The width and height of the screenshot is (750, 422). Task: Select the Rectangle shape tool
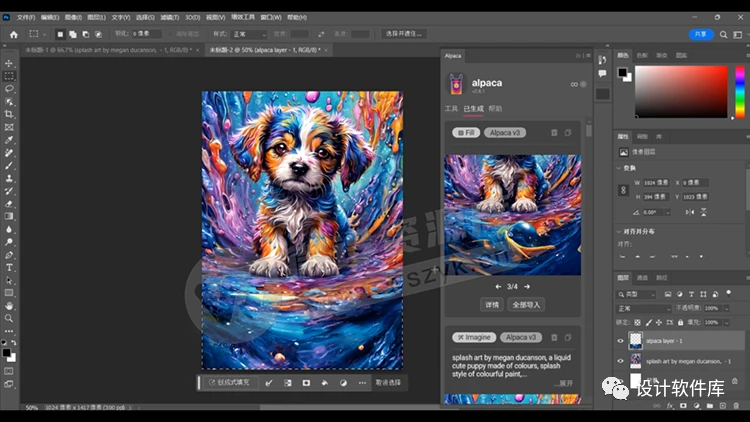pos(9,293)
